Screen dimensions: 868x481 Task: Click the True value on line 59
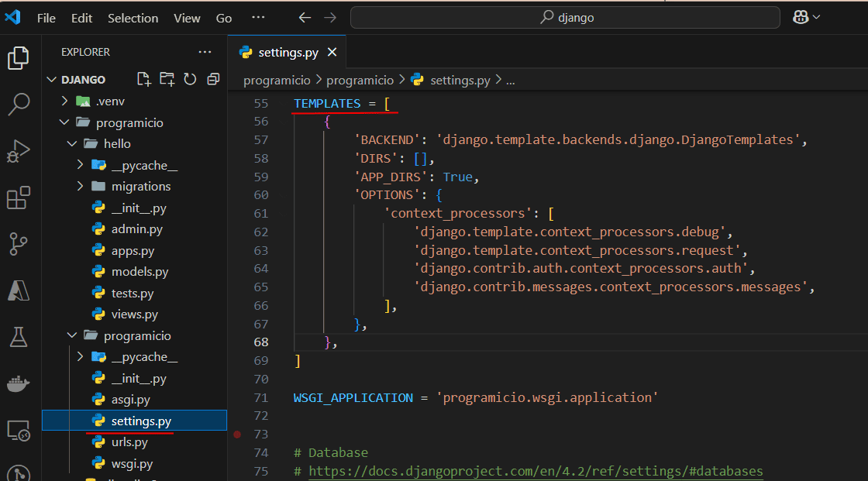pyautogui.click(x=458, y=177)
